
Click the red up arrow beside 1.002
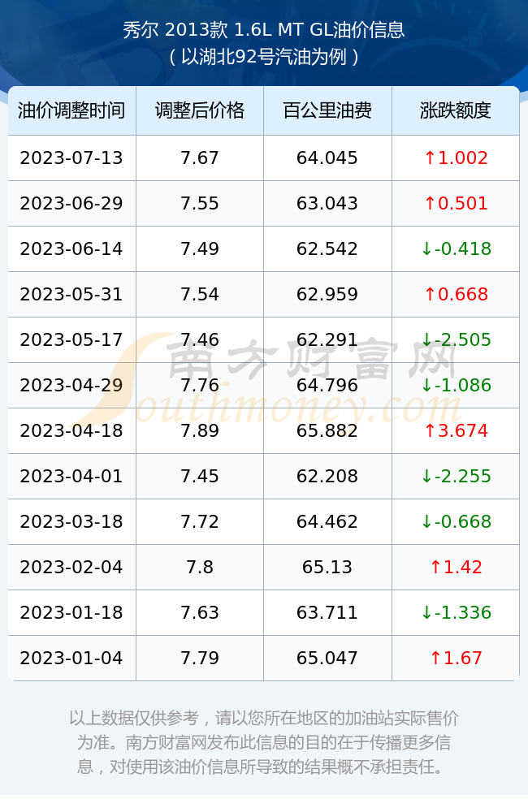point(430,158)
